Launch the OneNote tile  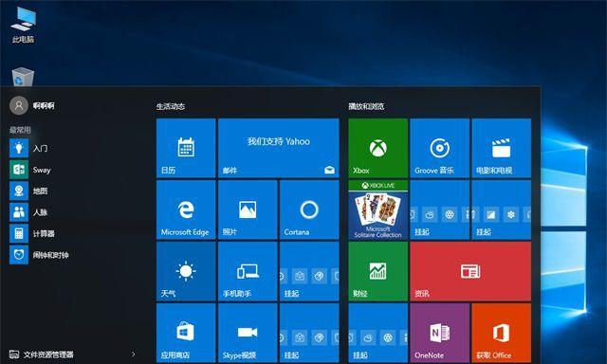pos(439,333)
